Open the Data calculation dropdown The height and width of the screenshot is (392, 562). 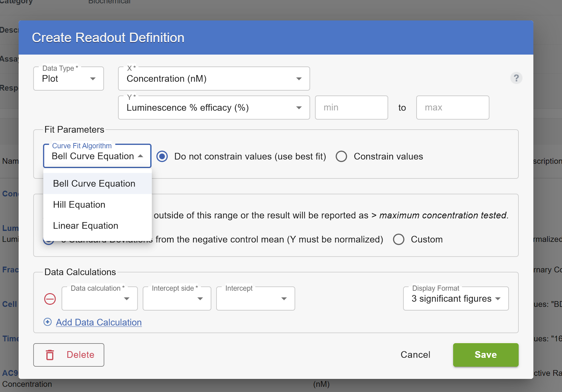99,299
